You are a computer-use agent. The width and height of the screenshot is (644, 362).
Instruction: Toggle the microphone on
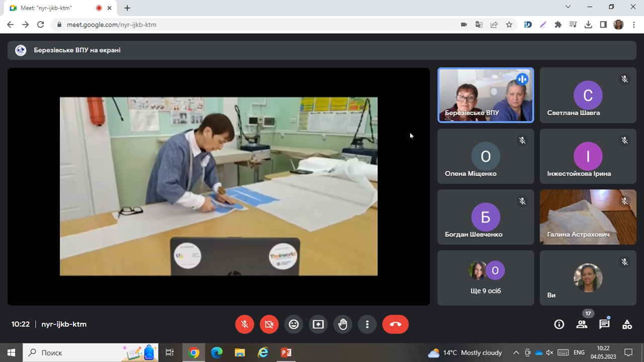click(245, 324)
